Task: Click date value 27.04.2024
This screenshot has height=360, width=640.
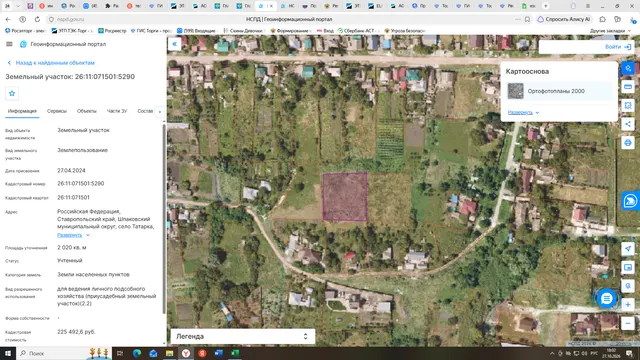Action: (71, 171)
